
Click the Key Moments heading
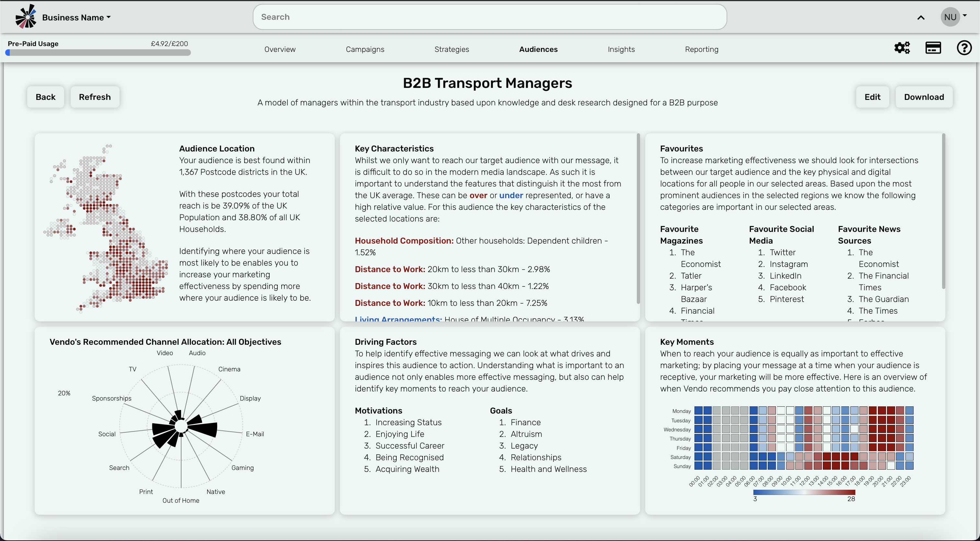(x=687, y=342)
